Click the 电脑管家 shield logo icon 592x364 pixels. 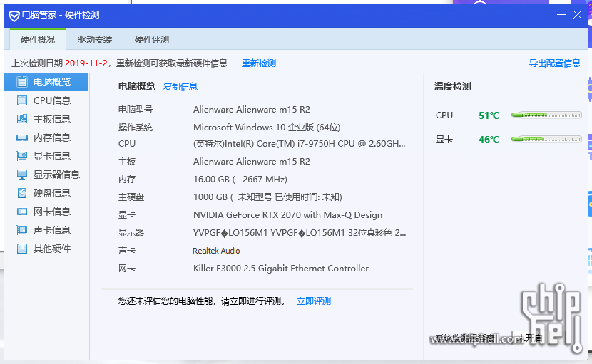[x=14, y=16]
